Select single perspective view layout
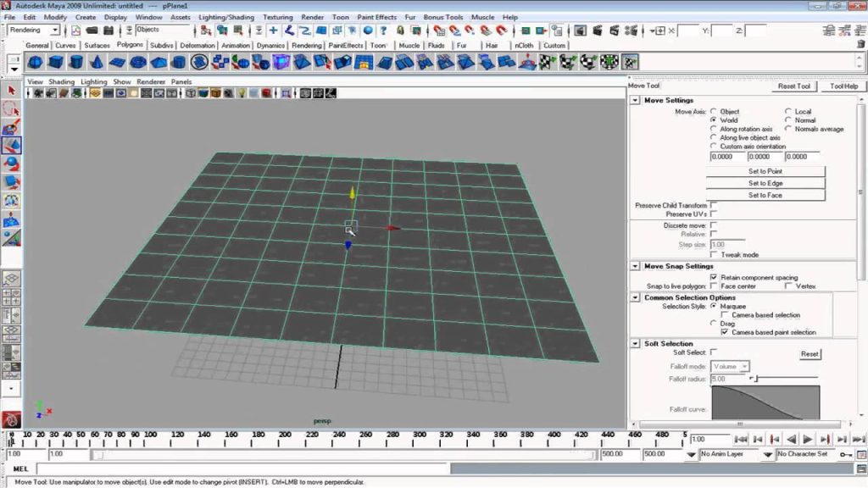 coord(12,278)
